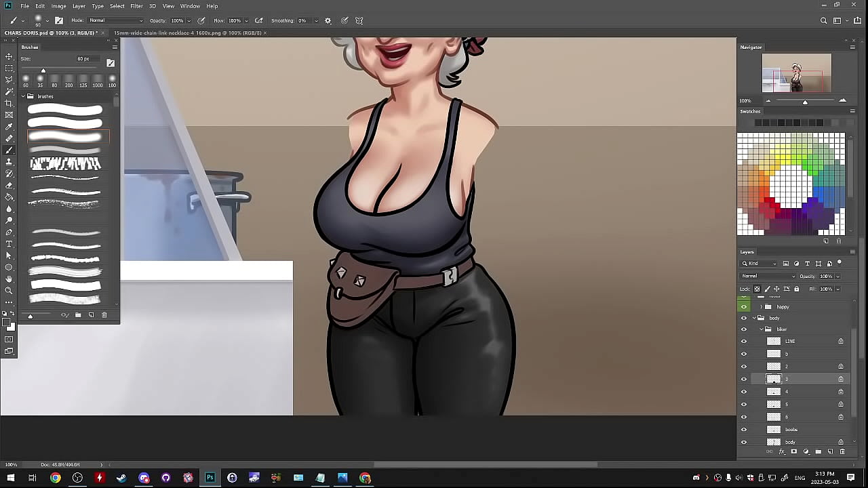The width and height of the screenshot is (868, 488).
Task: Select the Move tool
Action: (x=9, y=56)
